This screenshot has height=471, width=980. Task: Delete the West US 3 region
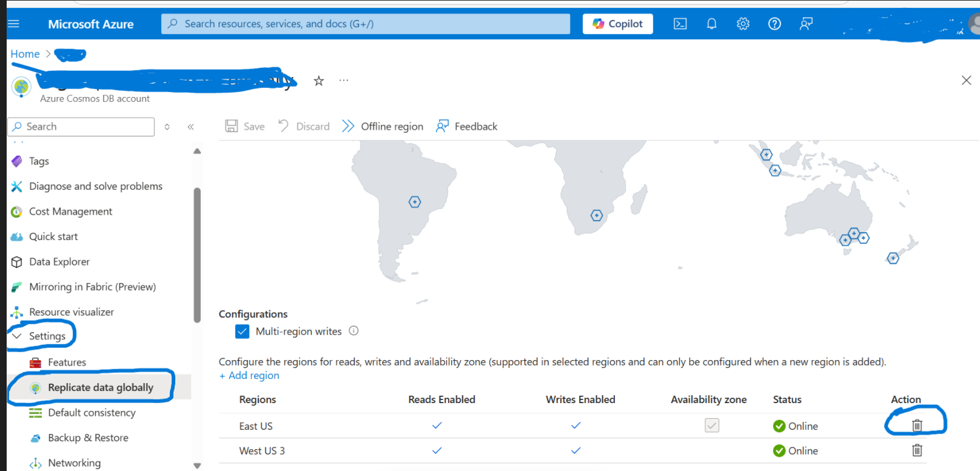click(917, 450)
